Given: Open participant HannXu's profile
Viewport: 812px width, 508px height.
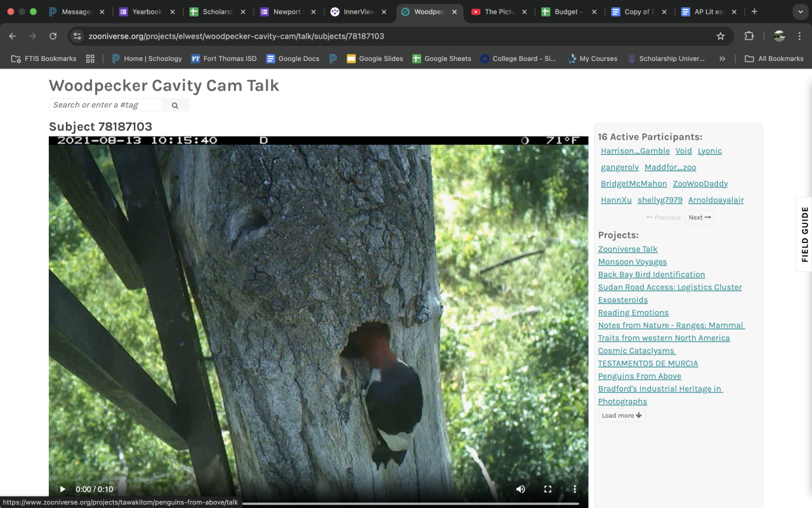Looking at the screenshot, I should (x=616, y=200).
